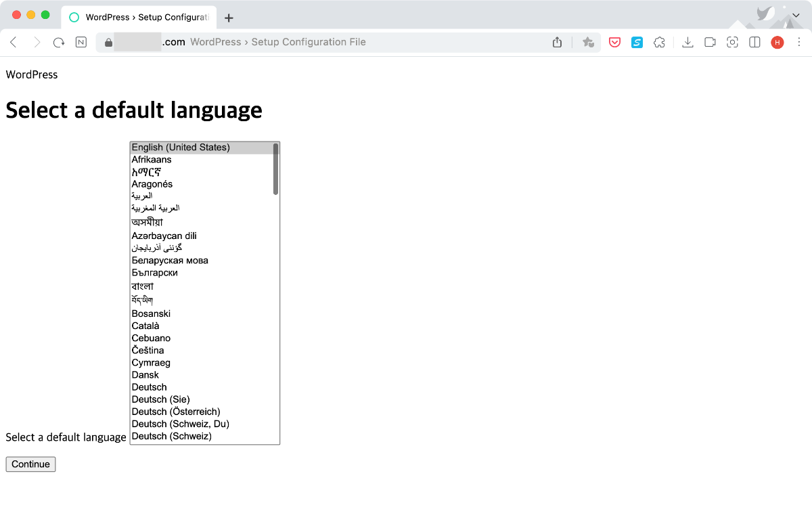The image size is (812, 524).
Task: Select Deutsch (Schweiz, Du) option
Action: tap(201, 424)
